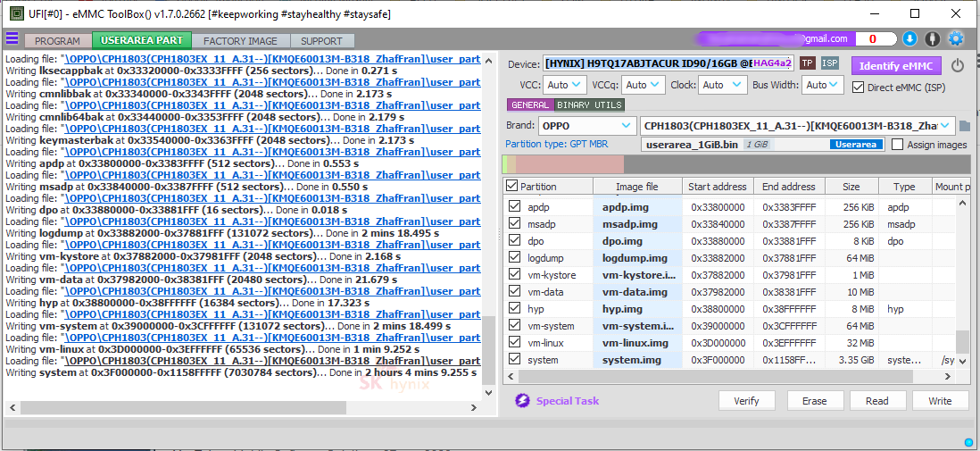
Task: Select the BINARY UTILS sub-tab
Action: coord(589,105)
